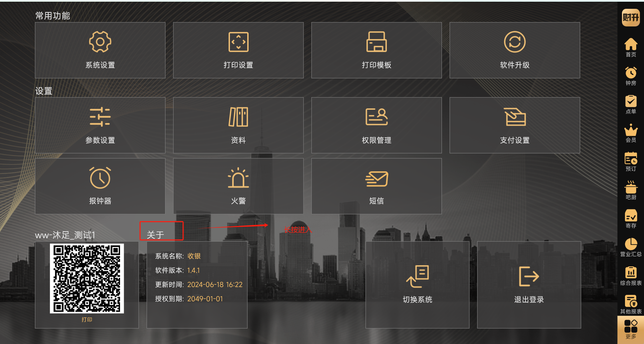
Task: Go to 首页 in sidebar
Action: [x=631, y=47]
